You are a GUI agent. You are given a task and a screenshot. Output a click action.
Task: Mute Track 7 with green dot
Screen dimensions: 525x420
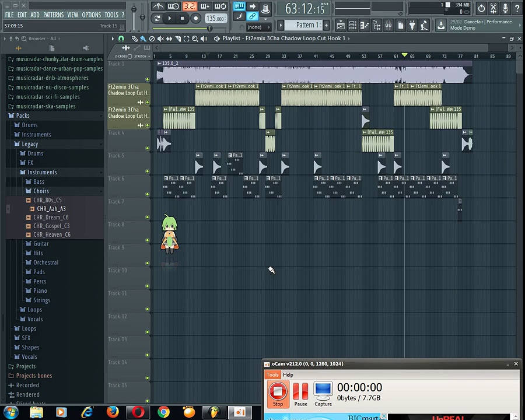148,217
